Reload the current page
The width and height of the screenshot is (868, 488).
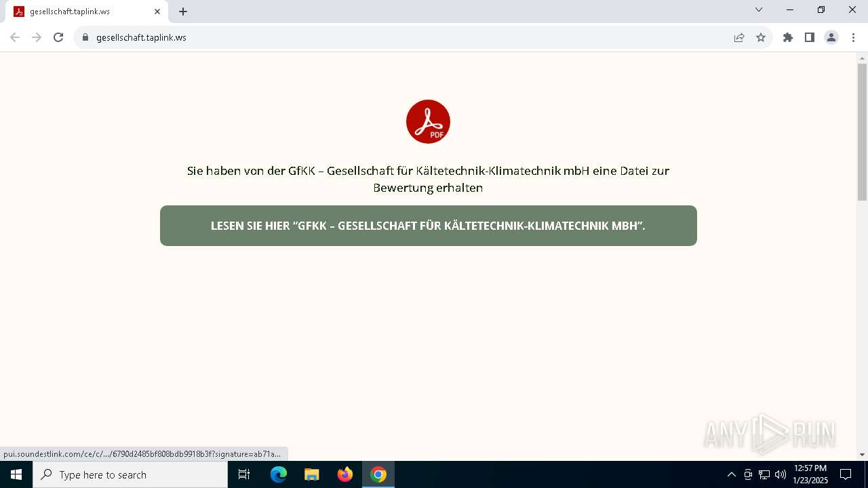point(58,37)
